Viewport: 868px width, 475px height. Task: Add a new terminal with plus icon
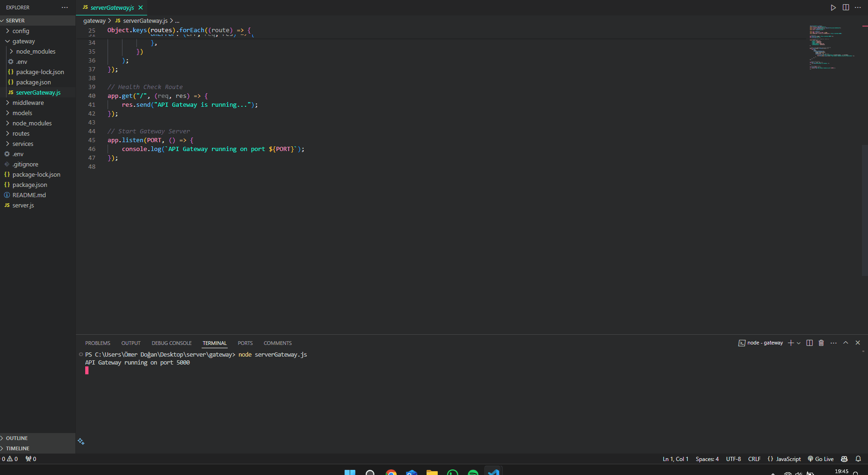click(790, 343)
